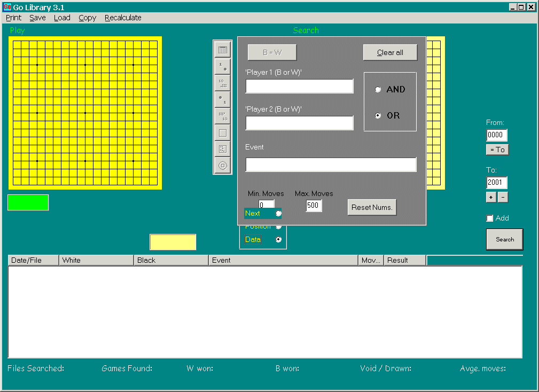539x392 pixels.
Task: Click the From year field 0000
Action: click(497, 135)
